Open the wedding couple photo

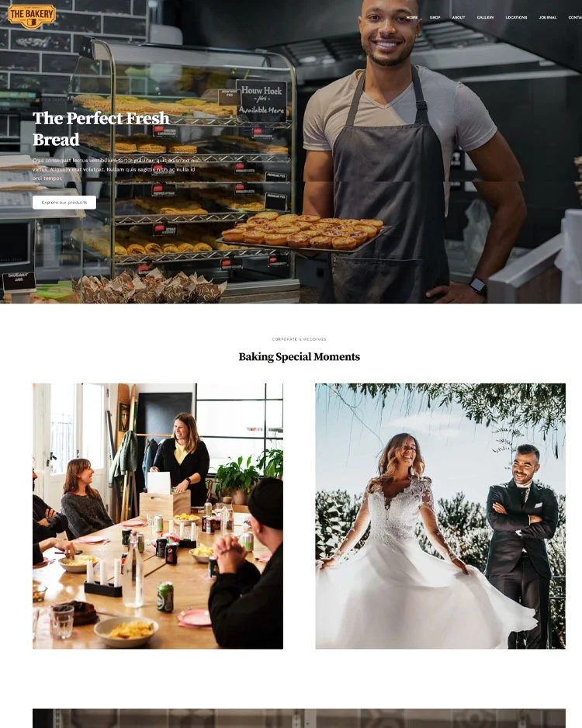pos(441,516)
